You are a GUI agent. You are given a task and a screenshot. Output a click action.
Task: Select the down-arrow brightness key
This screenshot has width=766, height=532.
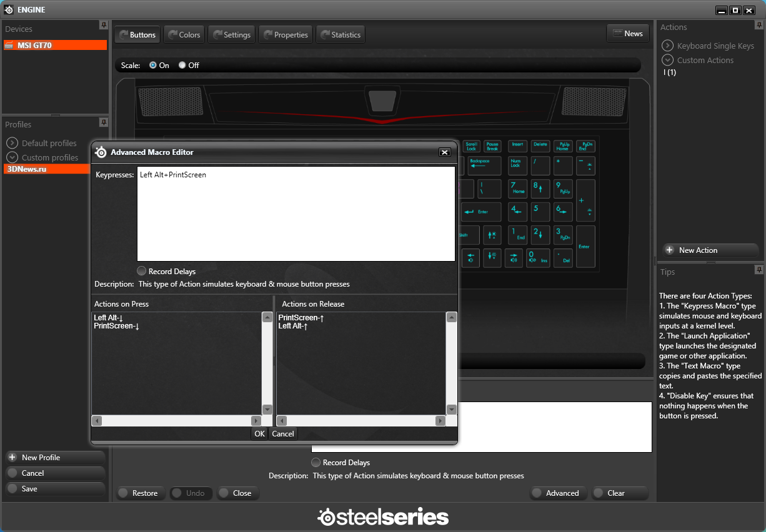pyautogui.click(x=492, y=257)
